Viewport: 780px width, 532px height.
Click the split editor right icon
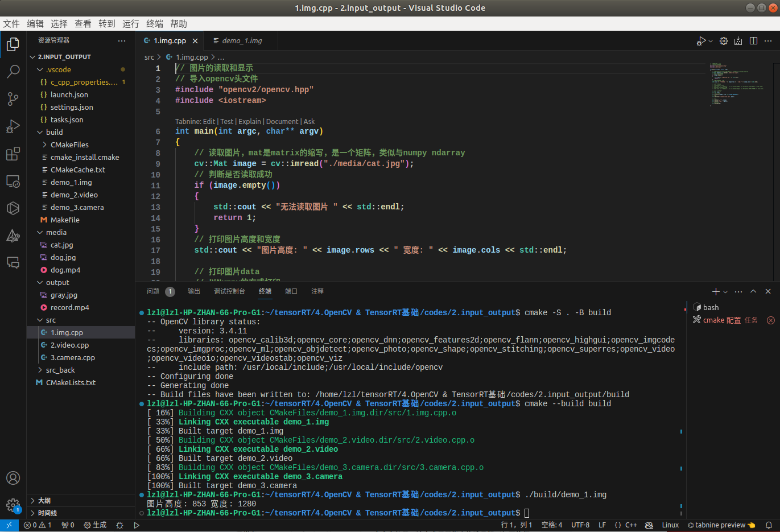tap(753, 41)
